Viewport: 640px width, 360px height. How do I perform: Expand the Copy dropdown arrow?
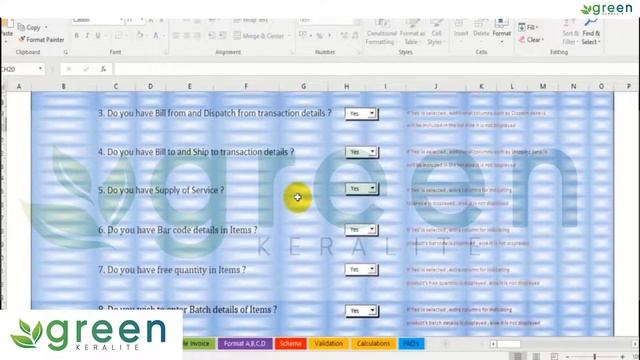(x=46, y=27)
